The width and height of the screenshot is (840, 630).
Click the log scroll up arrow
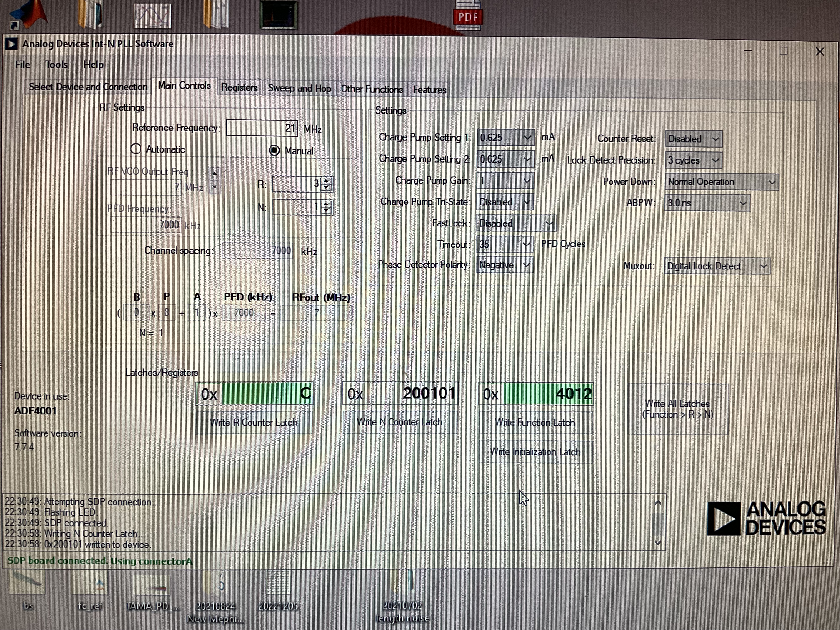click(659, 503)
